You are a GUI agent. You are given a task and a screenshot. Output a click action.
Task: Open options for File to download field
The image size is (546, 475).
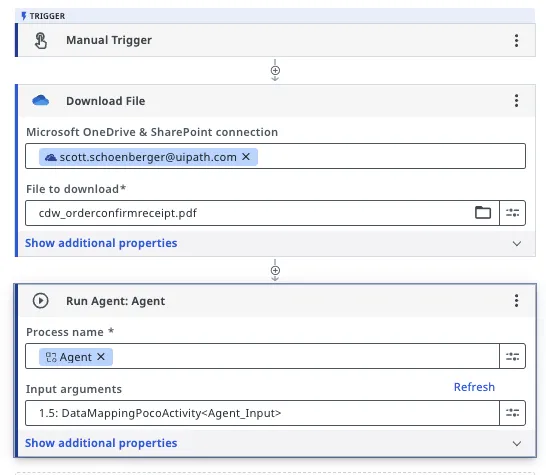pyautogui.click(x=513, y=213)
